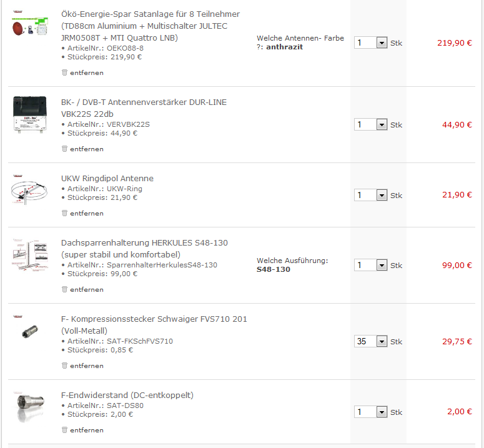Open the F-Endwiderstand product image

click(x=29, y=407)
